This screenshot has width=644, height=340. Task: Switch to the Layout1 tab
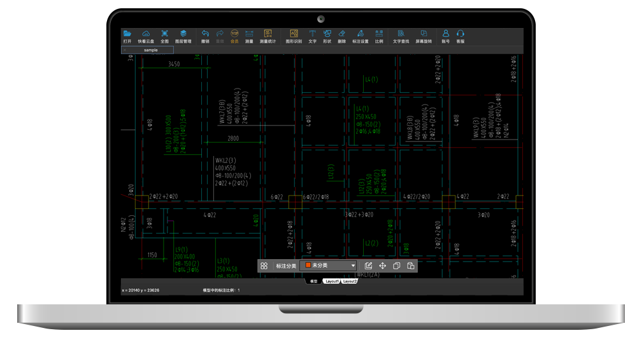[332, 281]
